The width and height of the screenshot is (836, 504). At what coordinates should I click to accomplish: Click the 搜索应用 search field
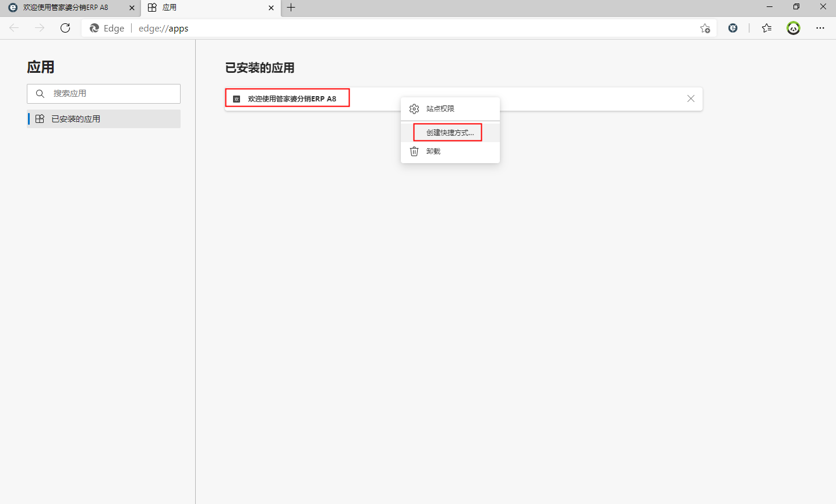[104, 94]
